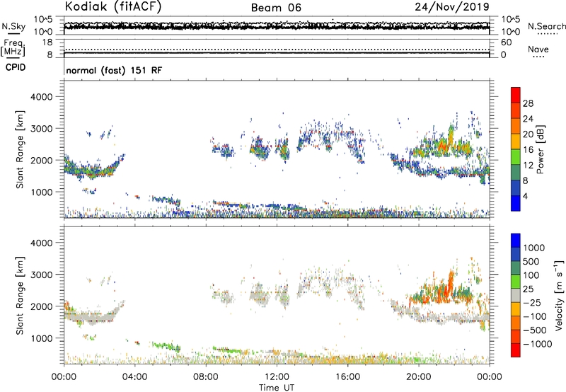The image size is (566, 392).
Task: Click the red bottom of Velocity colorbar
Action: [516, 350]
